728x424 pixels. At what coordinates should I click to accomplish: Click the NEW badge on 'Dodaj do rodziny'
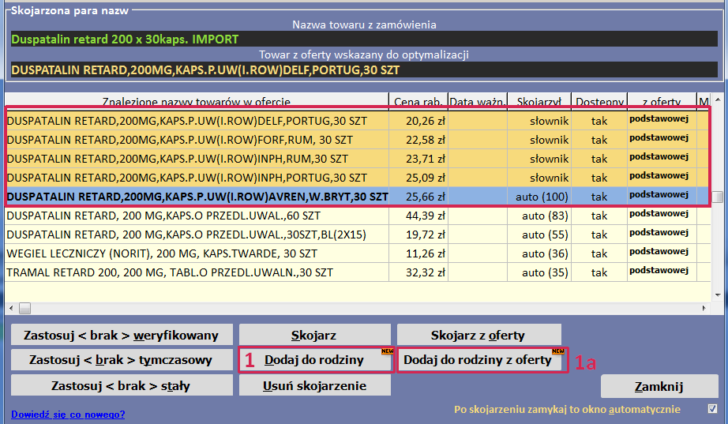pos(382,352)
